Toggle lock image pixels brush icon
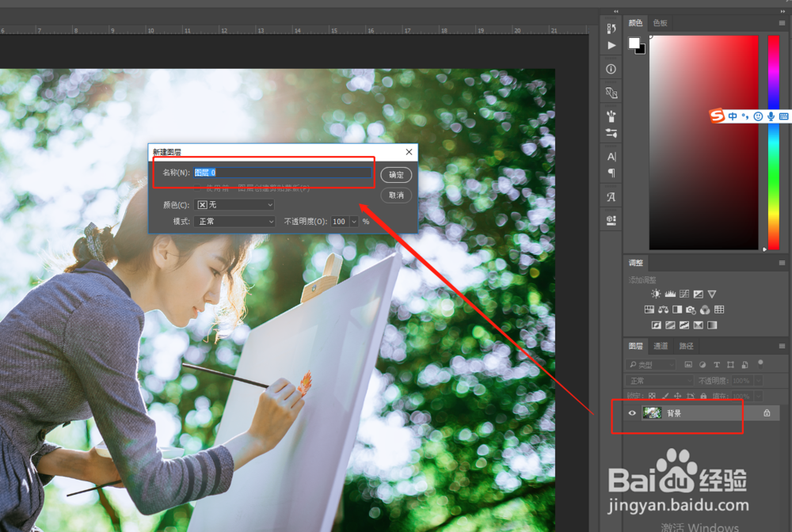Viewport: 792px width, 532px height. tap(665, 396)
